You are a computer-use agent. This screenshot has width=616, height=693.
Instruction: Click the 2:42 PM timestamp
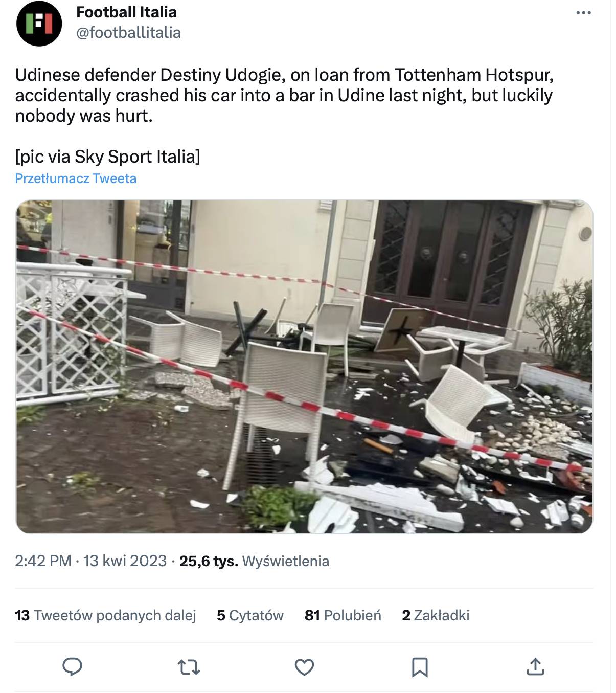(43, 561)
